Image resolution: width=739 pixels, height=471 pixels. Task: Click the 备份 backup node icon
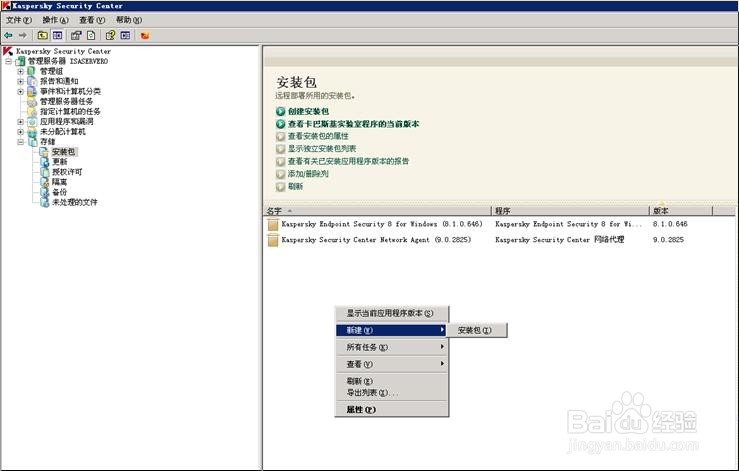tap(44, 192)
